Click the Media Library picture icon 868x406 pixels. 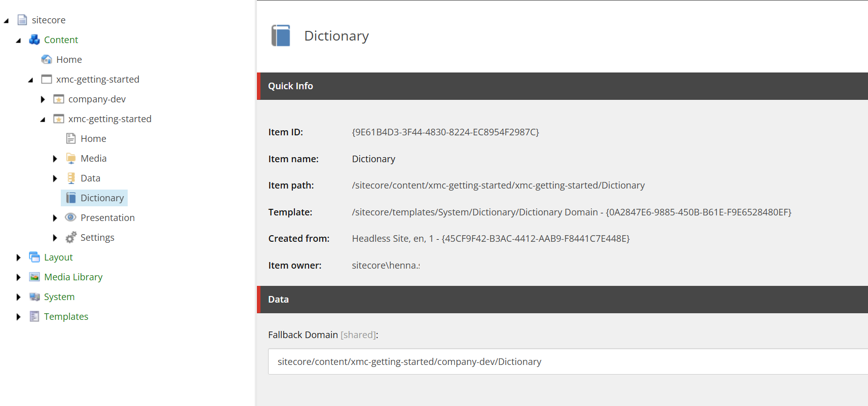[x=34, y=277]
